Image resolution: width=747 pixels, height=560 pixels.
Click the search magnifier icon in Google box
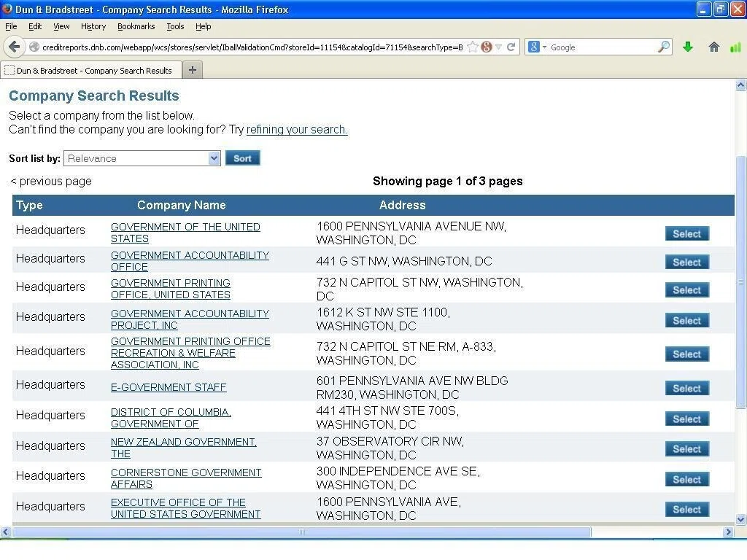(x=664, y=47)
